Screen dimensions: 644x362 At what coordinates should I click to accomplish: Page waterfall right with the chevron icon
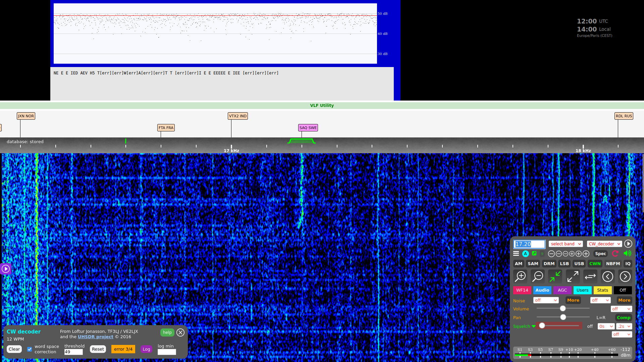tap(625, 277)
